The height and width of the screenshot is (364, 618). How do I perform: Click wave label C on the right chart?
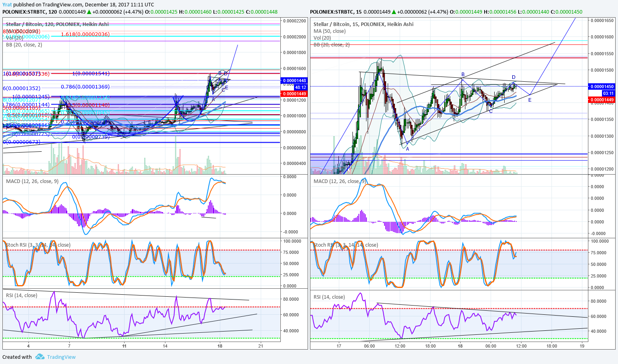(491, 111)
